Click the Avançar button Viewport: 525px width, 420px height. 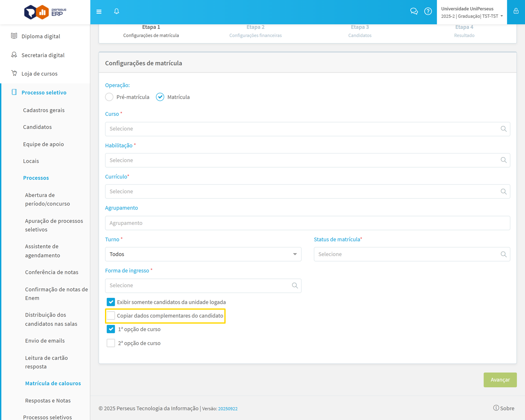[500, 380]
